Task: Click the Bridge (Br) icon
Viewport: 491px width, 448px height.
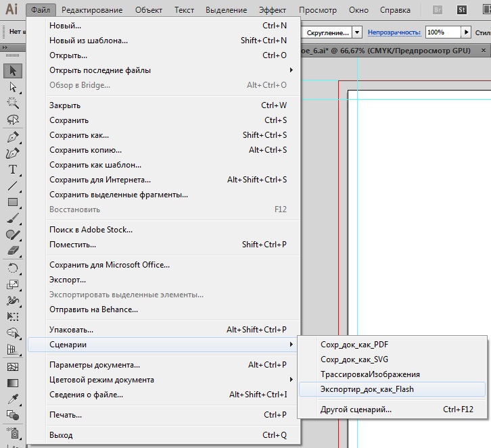Action: point(438,10)
